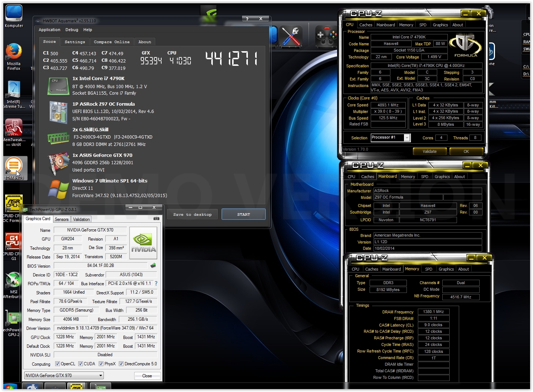Screen dimensions: 533x392
Task: Click the DRAM Frequency value 1380.1 MHz
Action: click(x=433, y=312)
